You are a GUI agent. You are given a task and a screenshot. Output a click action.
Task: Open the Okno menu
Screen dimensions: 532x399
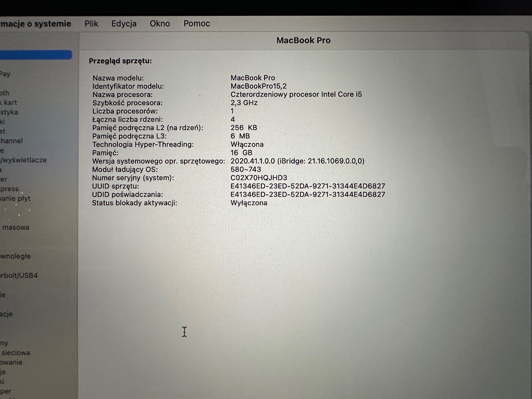tap(160, 24)
